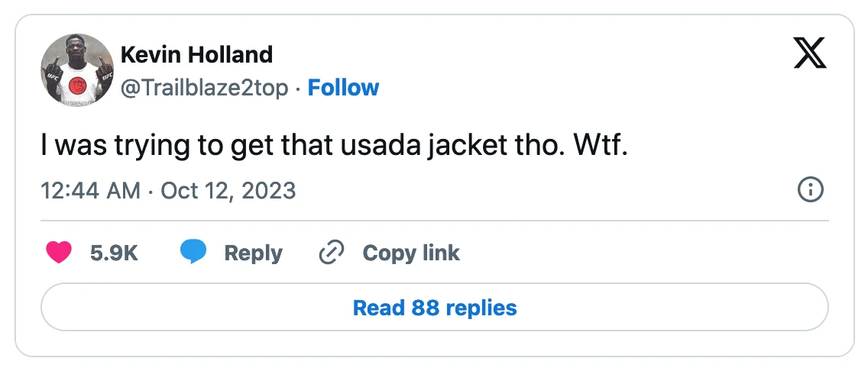Follow Kevin Holland via Follow link
This screenshot has height=371, width=868.
click(343, 88)
